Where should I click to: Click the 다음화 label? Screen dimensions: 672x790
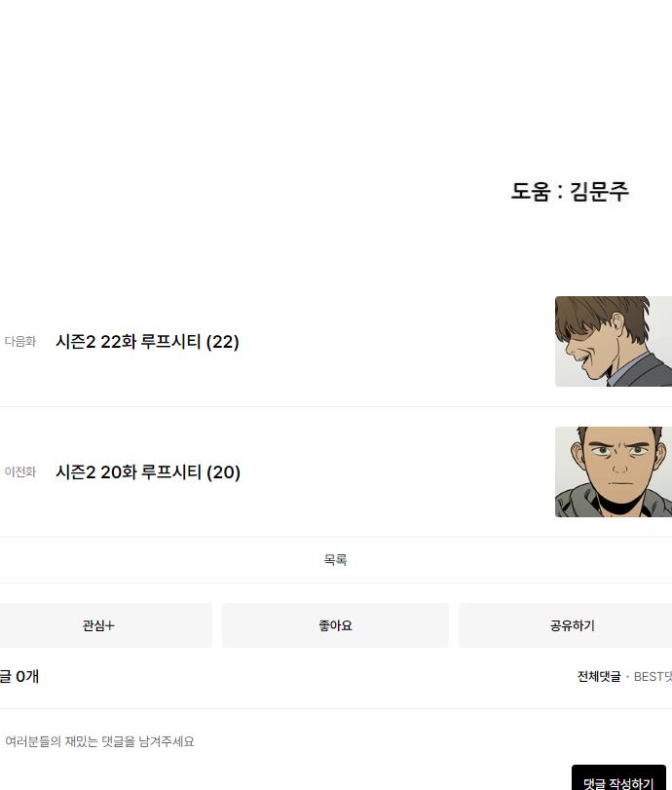pos(19,342)
